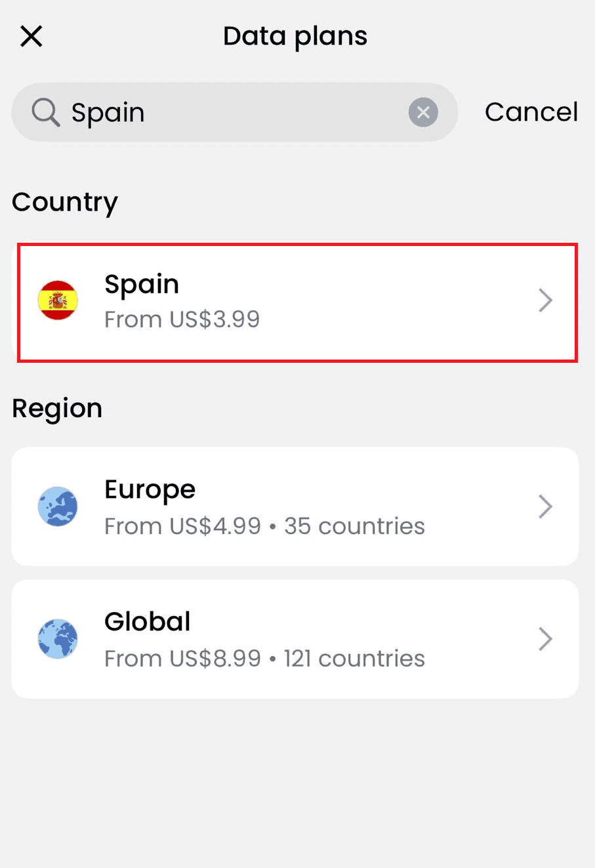This screenshot has height=868, width=595.
Task: Clear the Spain search text
Action: point(423,112)
